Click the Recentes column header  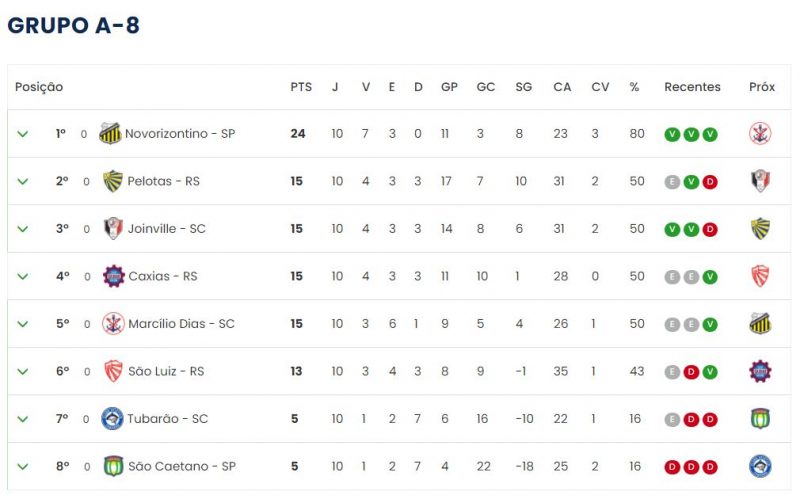692,87
